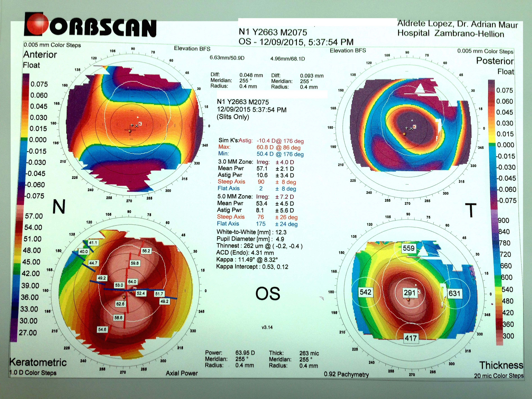The height and width of the screenshot is (399, 532).
Task: Click the Thickness map label
Action: pos(501,365)
